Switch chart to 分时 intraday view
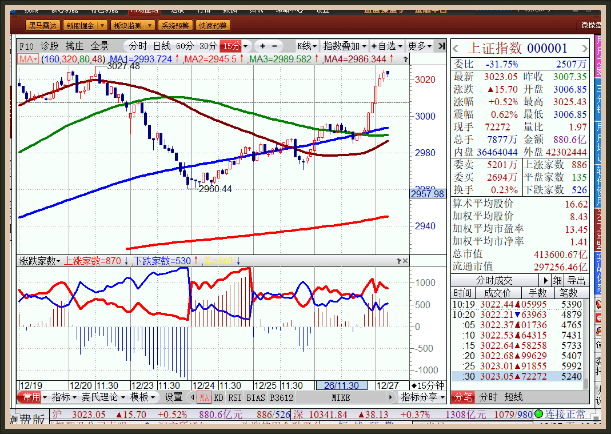611x434 pixels. pyautogui.click(x=138, y=46)
